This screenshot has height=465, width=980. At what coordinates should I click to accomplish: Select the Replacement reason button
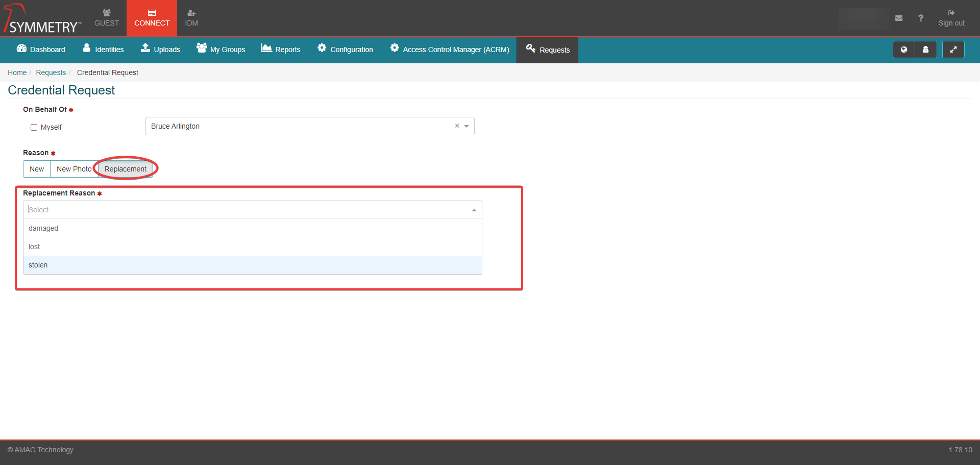tap(125, 169)
